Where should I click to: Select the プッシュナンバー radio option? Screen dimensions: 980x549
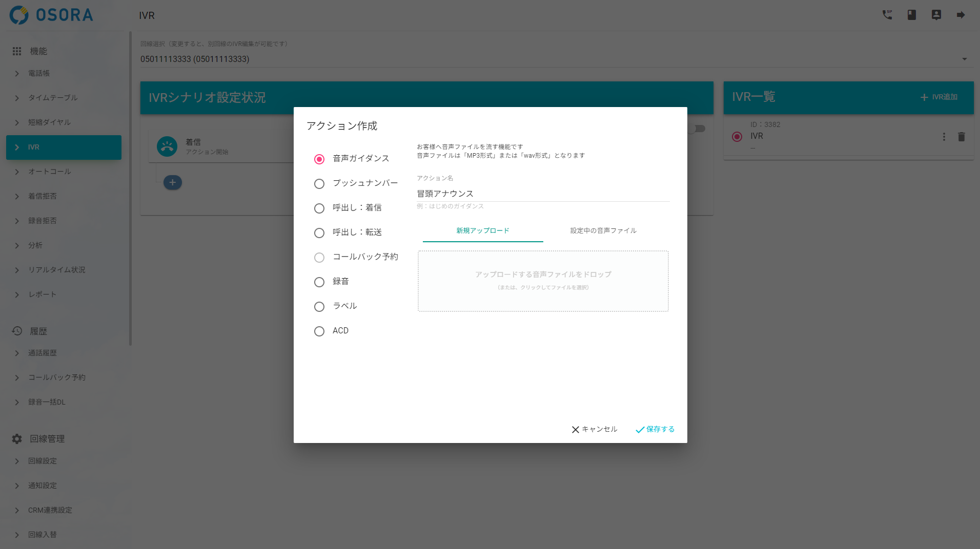coord(319,184)
